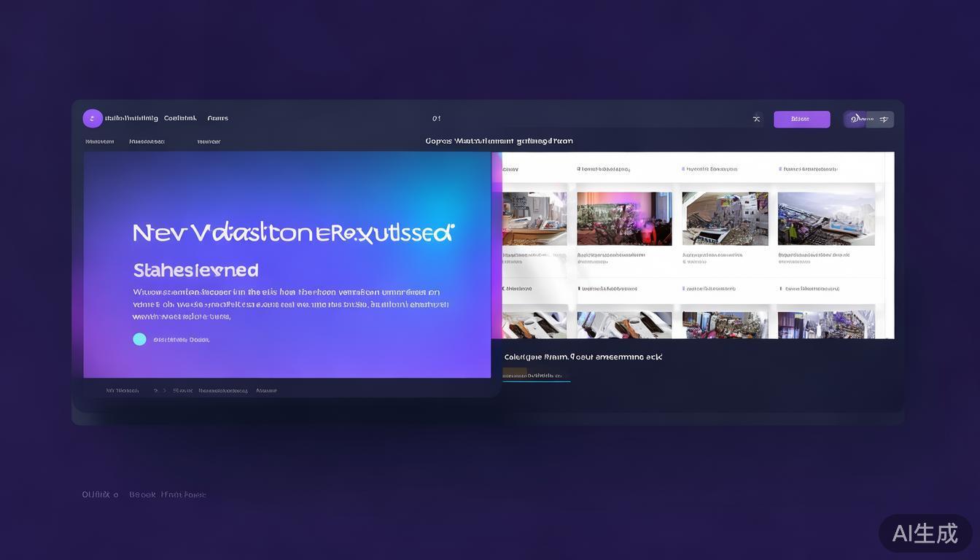Click the arrow icon at top right
Viewport: 980px width, 560px height.
tap(884, 119)
